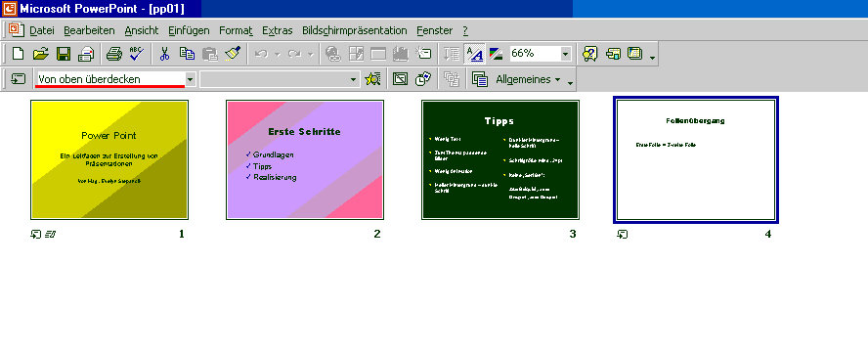The width and height of the screenshot is (868, 352).
Task: Open the Bildschirmpräsentation menu
Action: (x=354, y=30)
